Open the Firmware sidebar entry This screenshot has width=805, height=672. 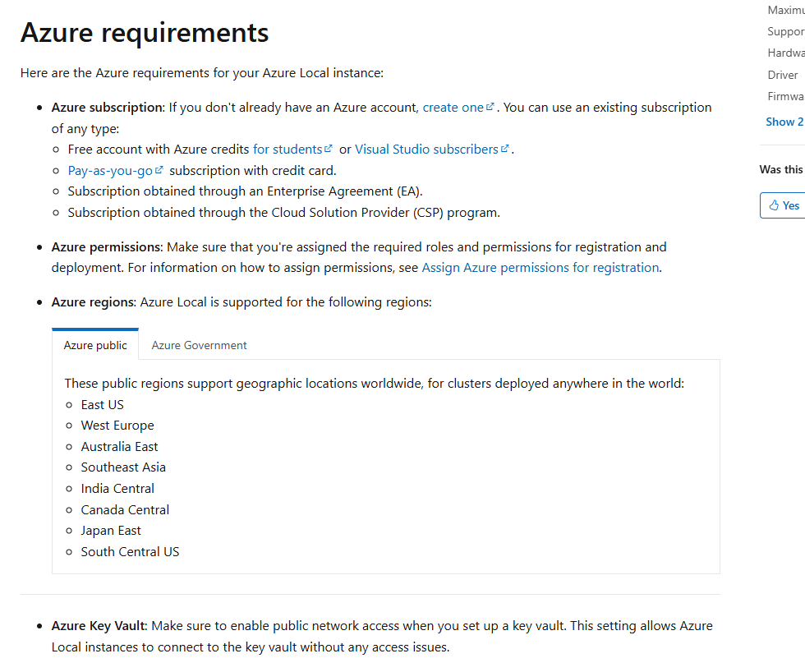(785, 96)
